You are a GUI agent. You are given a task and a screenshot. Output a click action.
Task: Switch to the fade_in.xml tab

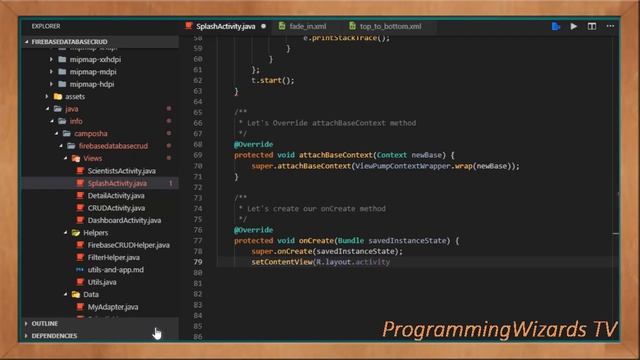pos(307,27)
